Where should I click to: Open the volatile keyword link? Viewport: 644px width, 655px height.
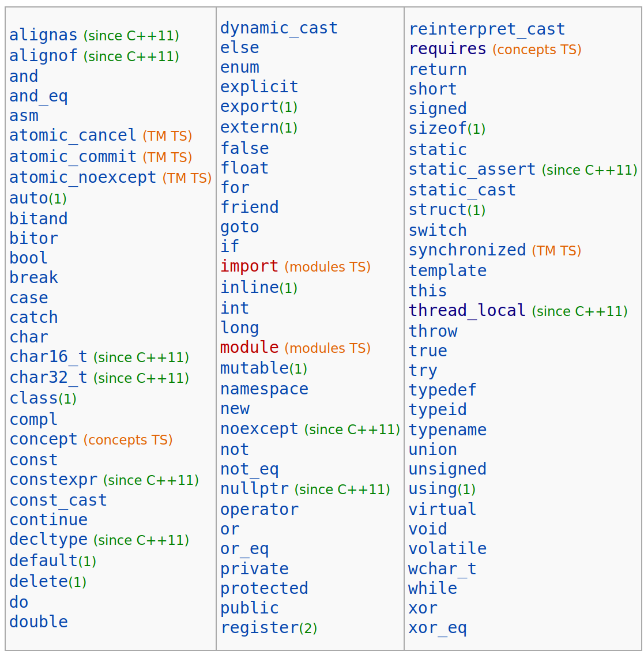tap(447, 549)
